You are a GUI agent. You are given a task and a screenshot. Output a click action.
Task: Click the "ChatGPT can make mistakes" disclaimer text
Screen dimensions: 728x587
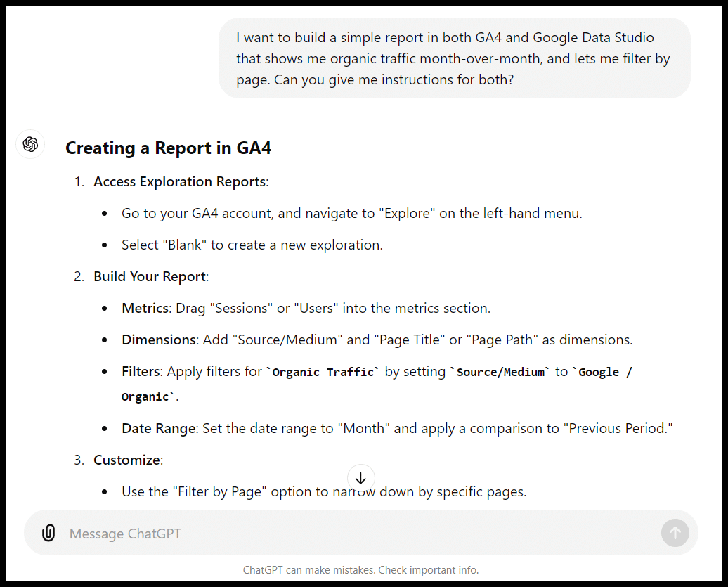pyautogui.click(x=360, y=570)
